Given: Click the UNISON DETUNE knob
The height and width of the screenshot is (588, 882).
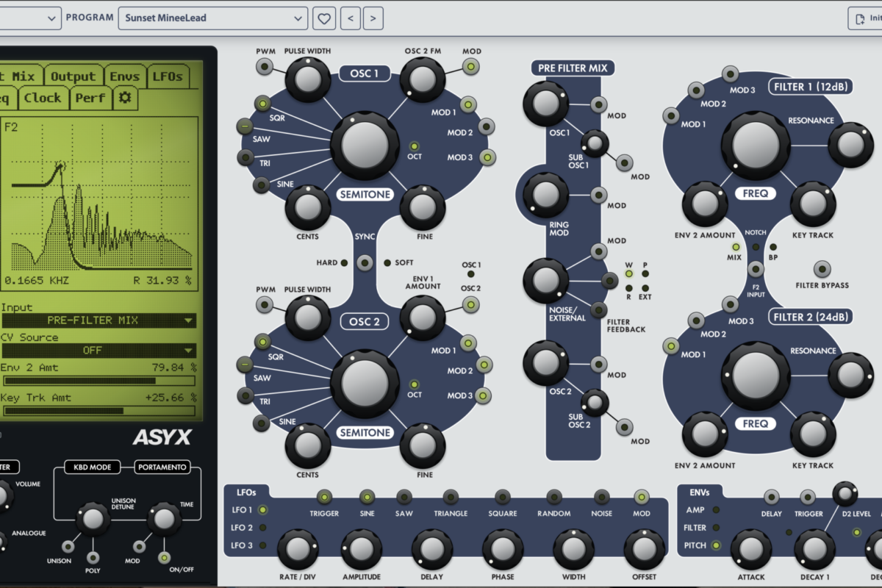Looking at the screenshot, I should 92,519.
